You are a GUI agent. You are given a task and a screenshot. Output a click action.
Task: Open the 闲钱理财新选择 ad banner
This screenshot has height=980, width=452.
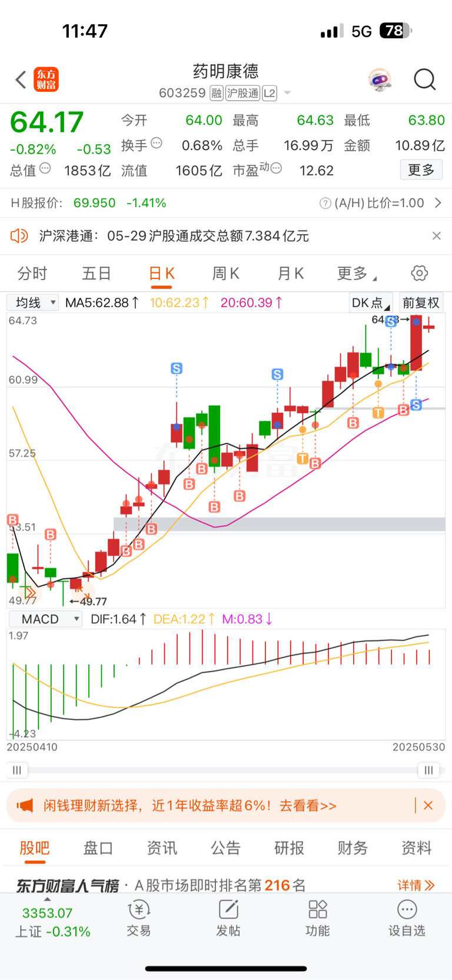226,805
